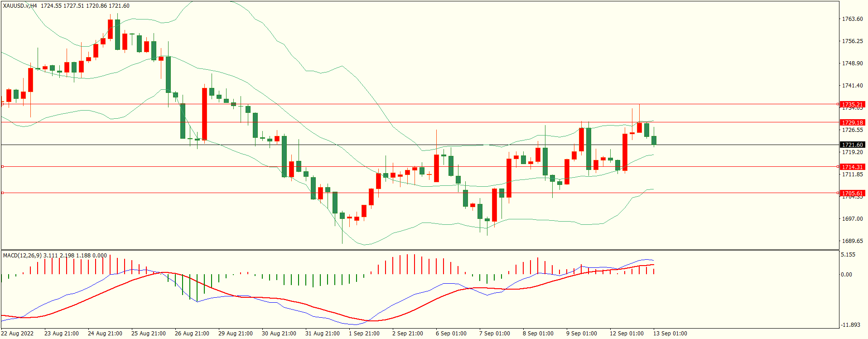Select the 7 Sep 01:00 time label
Image resolution: width=868 pixels, height=339 pixels.
pos(494,334)
